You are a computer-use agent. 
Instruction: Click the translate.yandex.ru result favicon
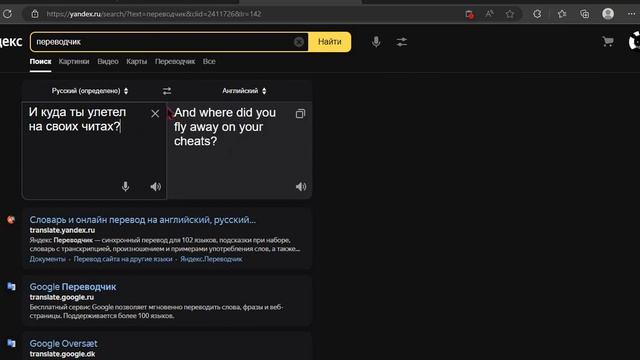click(11, 220)
